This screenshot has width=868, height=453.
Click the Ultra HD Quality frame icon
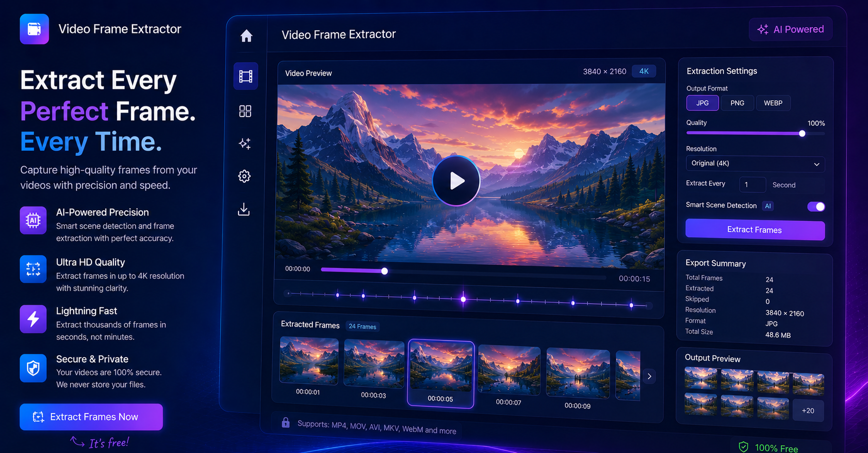(33, 269)
